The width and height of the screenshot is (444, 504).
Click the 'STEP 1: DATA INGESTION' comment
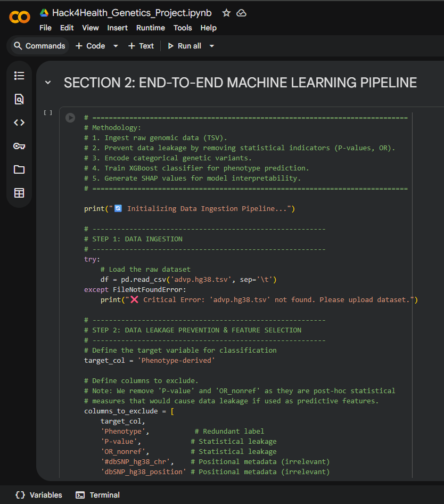coord(133,239)
